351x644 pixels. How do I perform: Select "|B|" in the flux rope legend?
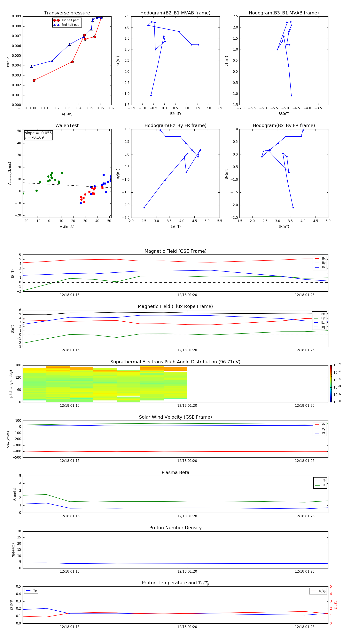(x=320, y=327)
